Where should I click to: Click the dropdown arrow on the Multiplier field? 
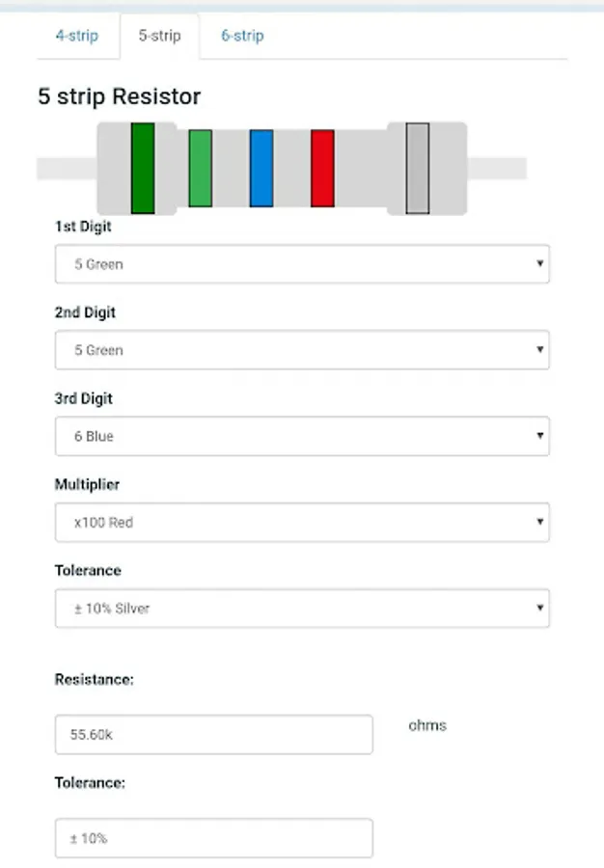click(x=540, y=521)
